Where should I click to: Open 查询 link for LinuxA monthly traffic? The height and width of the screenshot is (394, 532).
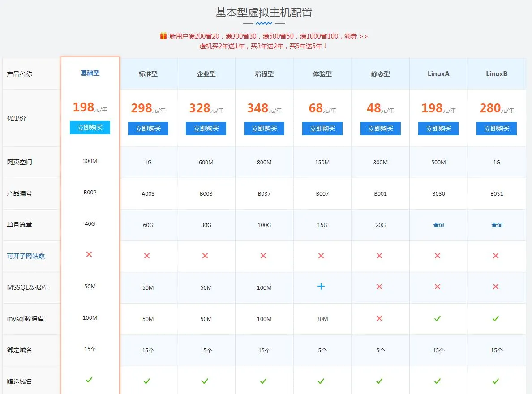pos(438,225)
